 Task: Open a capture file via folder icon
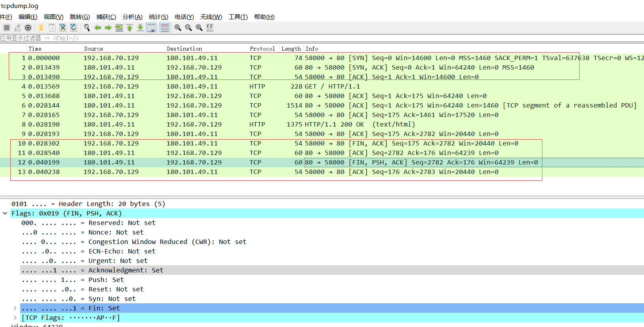pyautogui.click(x=41, y=28)
